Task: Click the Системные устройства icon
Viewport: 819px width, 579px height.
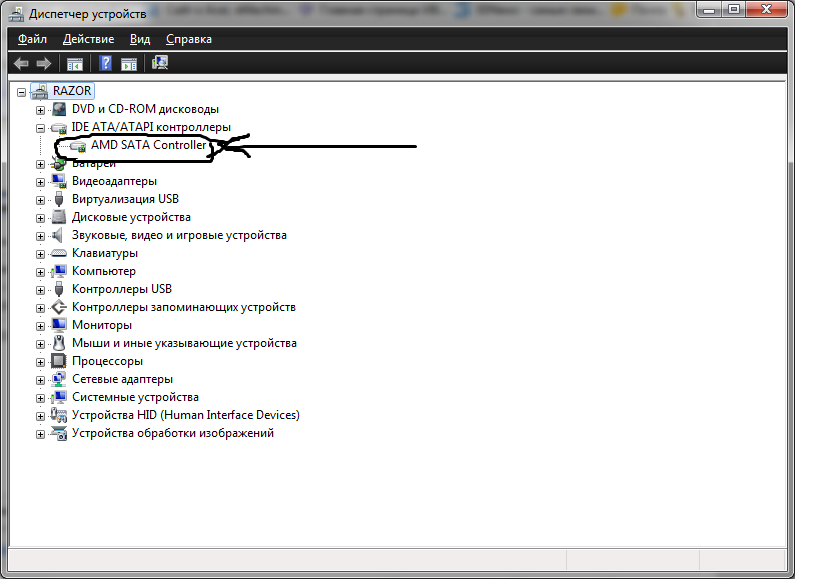Action: tap(59, 397)
